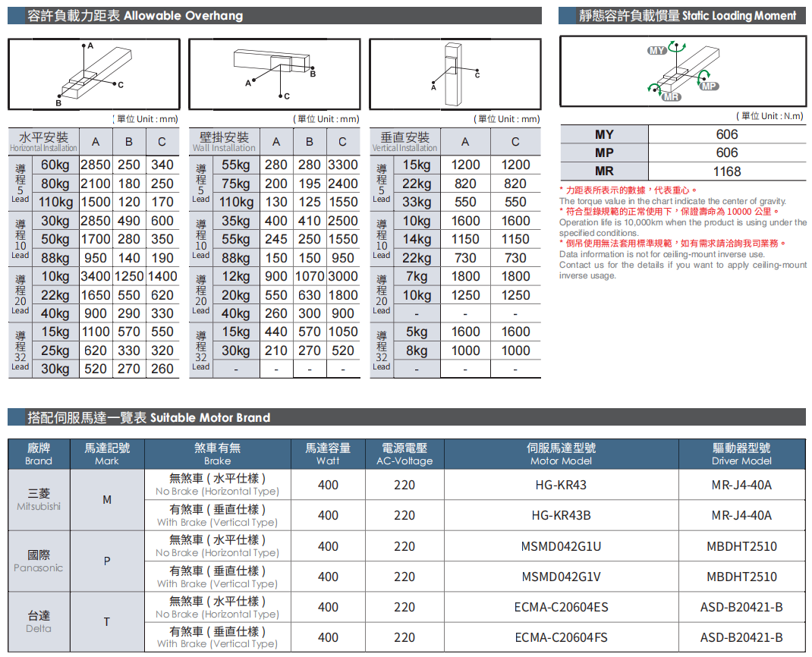The height and width of the screenshot is (657, 812).
Task: Click the MP badge in the moment diagram
Action: pos(708,86)
